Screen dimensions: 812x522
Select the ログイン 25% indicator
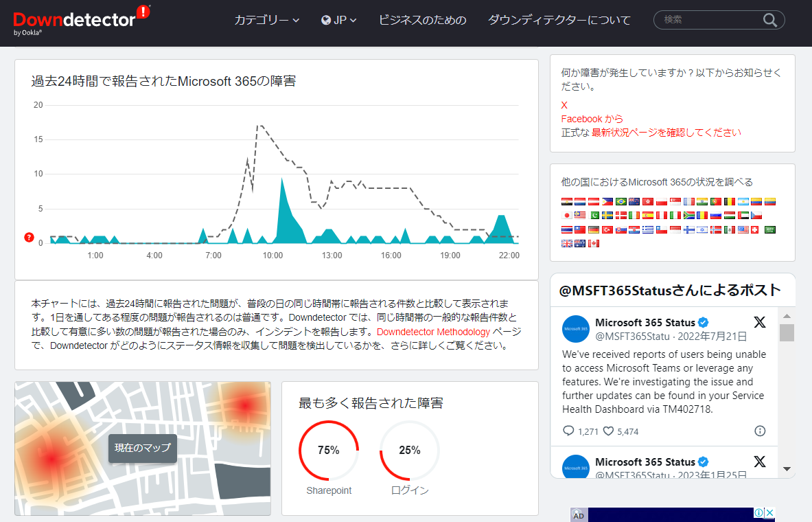coord(410,458)
